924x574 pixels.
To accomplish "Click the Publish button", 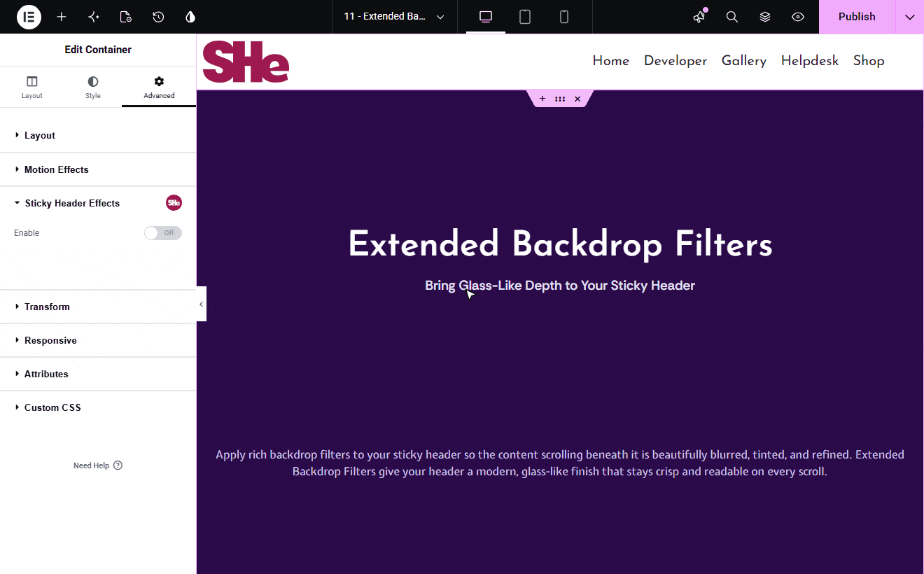I will pos(857,17).
